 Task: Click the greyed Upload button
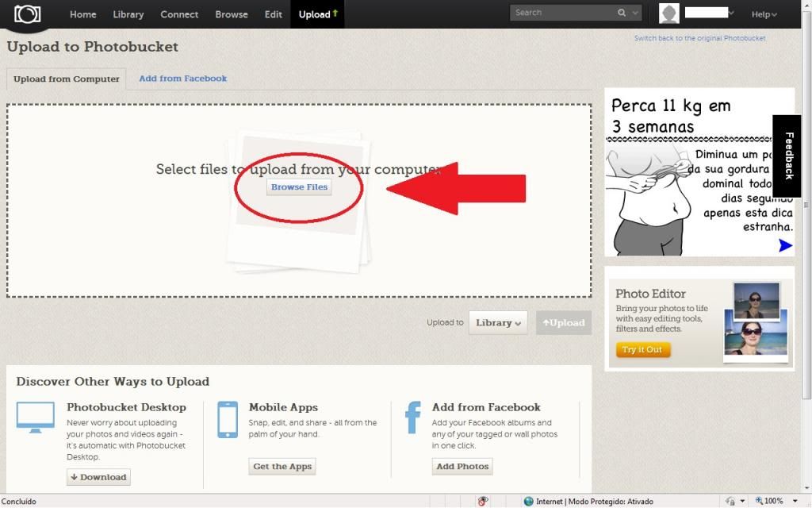[x=564, y=322]
